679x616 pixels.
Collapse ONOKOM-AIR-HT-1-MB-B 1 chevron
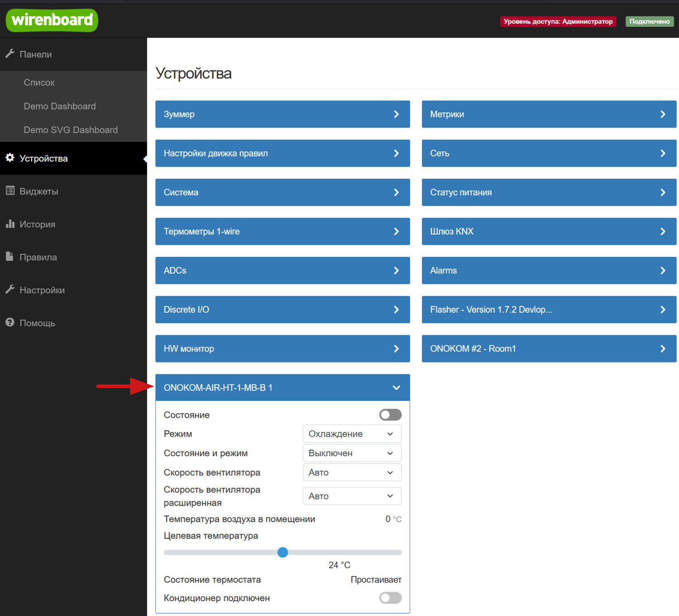pos(396,388)
